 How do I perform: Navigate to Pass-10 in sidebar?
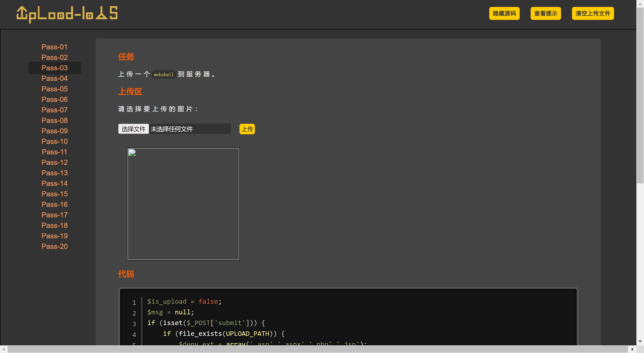(x=55, y=141)
